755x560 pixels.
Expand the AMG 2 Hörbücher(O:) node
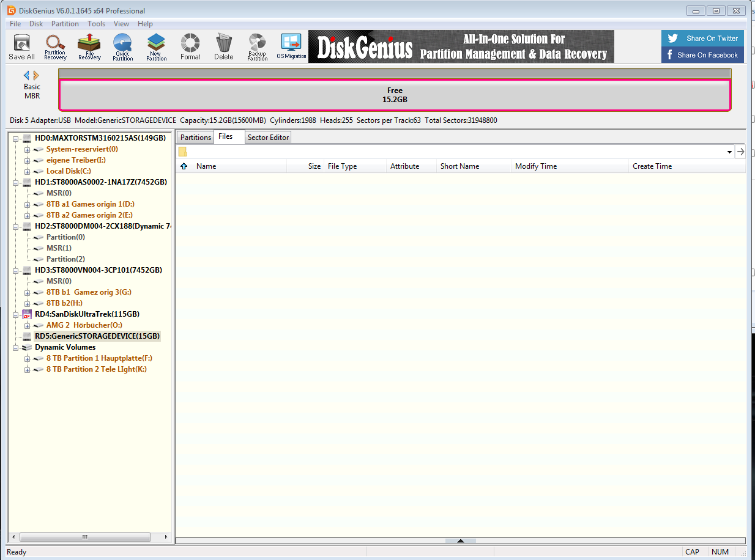[27, 325]
